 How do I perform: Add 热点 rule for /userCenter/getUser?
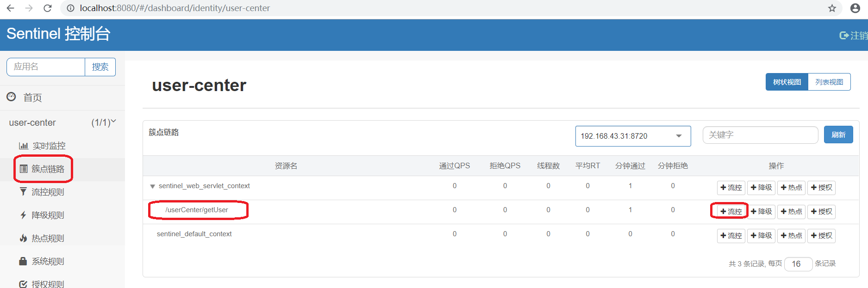tap(792, 212)
